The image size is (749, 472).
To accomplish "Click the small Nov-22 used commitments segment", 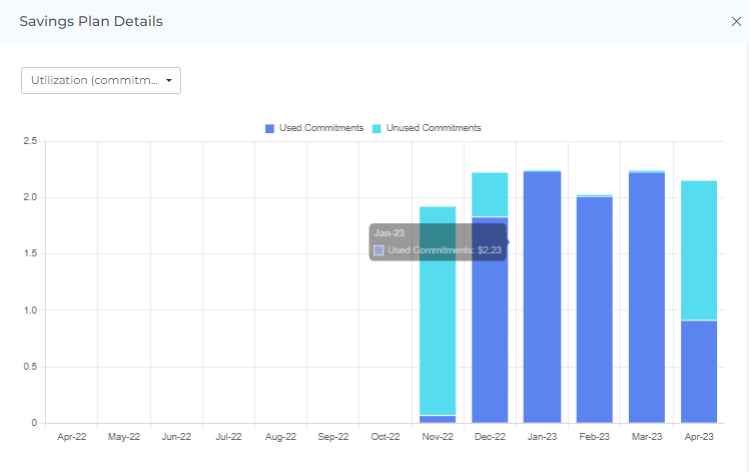I will pyautogui.click(x=438, y=419).
